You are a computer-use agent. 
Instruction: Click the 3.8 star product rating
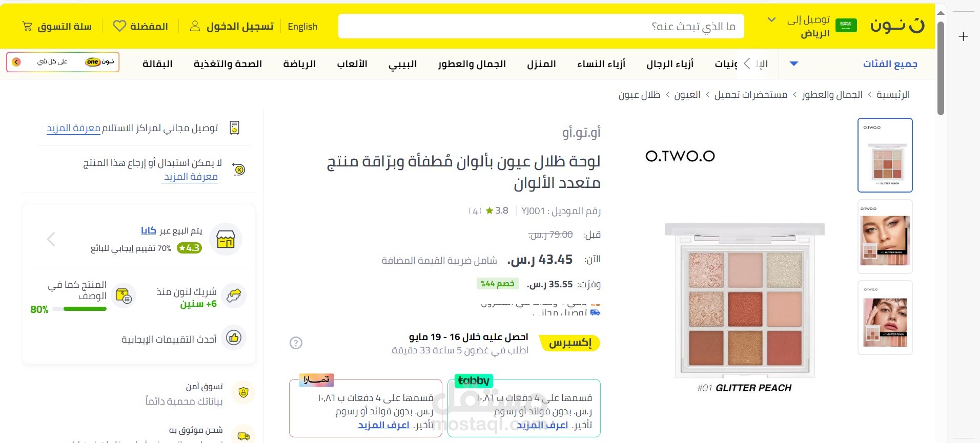click(x=497, y=210)
